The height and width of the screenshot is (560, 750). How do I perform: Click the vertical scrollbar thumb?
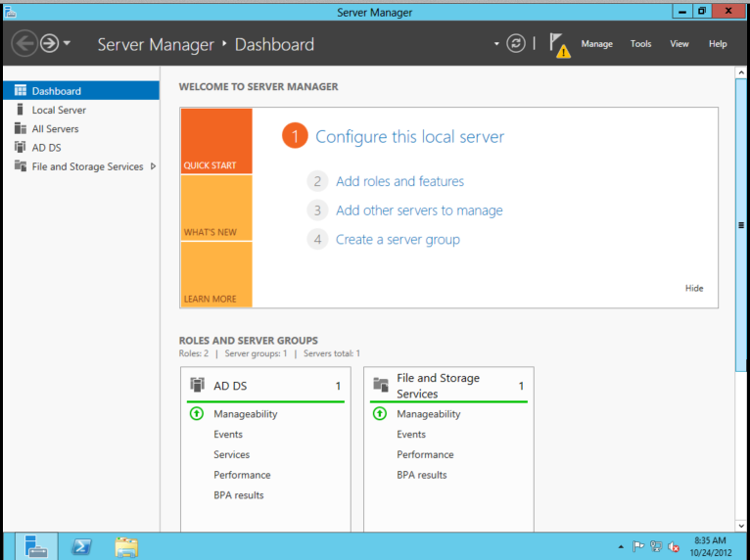741,223
